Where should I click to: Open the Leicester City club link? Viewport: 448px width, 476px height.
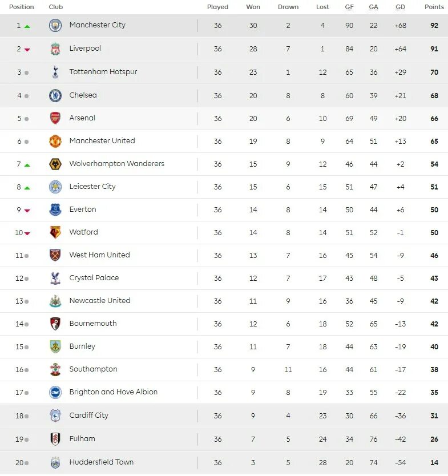92,187
